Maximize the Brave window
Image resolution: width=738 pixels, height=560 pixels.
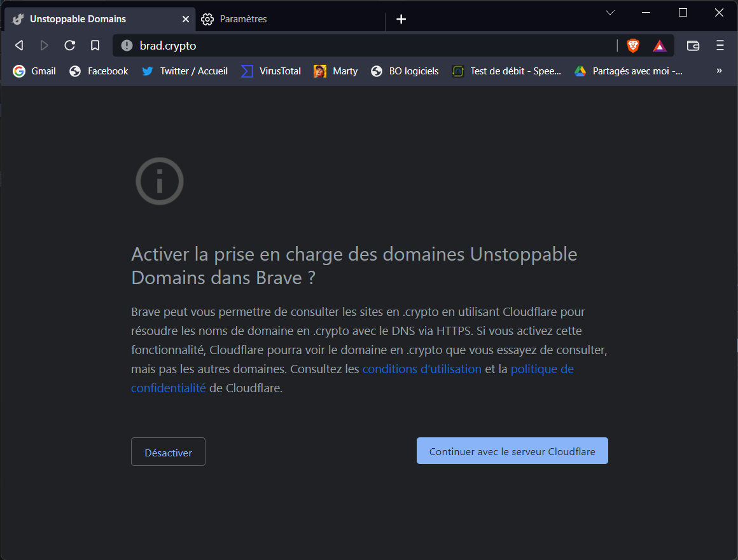(683, 13)
